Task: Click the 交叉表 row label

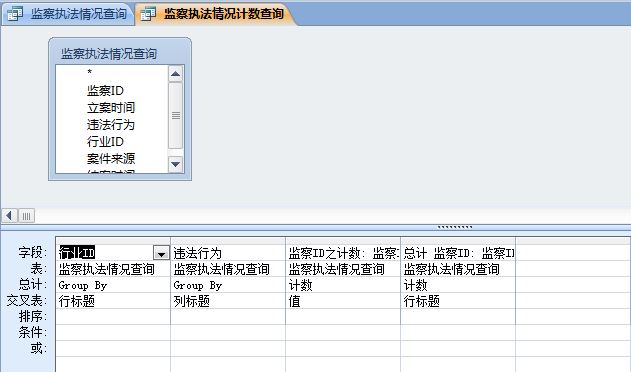Action: pyautogui.click(x=27, y=300)
